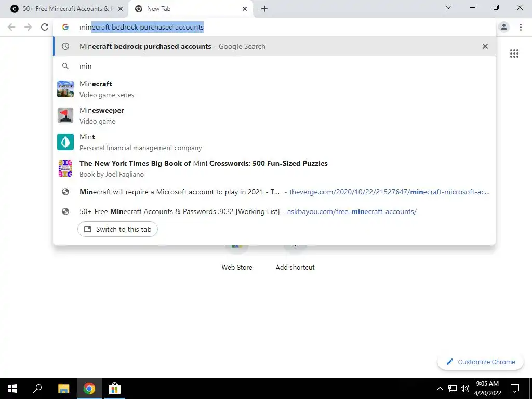
Task: Open theverge.com Minecraft Microsoft account suggestion
Action: pyautogui.click(x=274, y=192)
